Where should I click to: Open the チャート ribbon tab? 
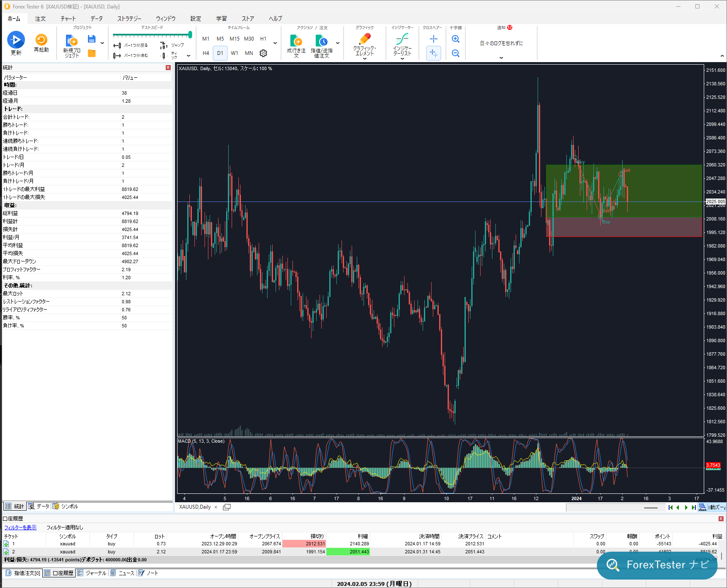pyautogui.click(x=68, y=19)
